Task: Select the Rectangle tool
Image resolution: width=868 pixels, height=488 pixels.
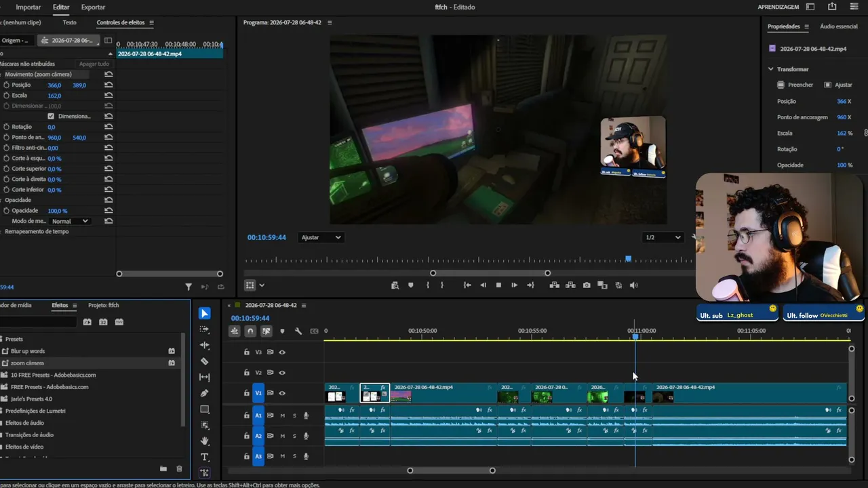Action: (x=205, y=409)
